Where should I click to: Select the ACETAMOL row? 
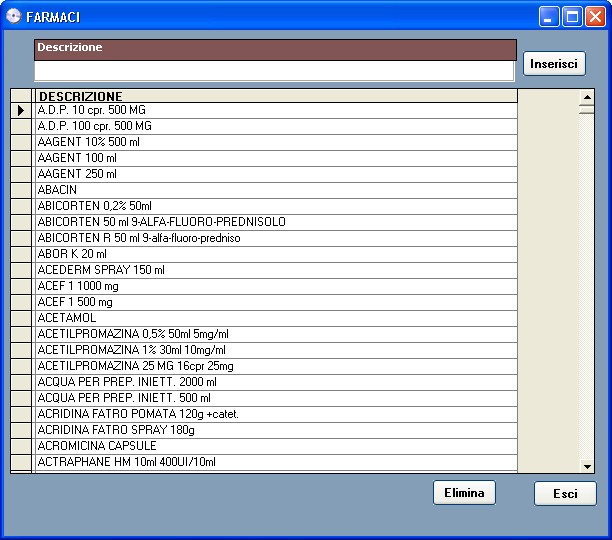(276, 319)
